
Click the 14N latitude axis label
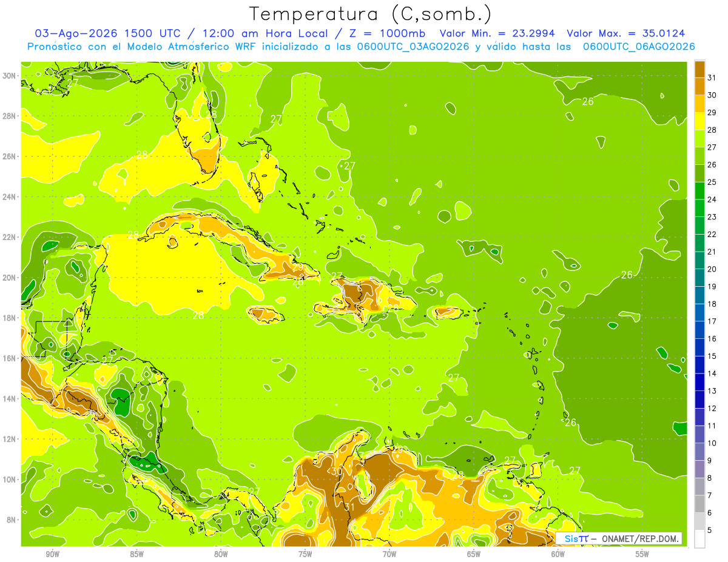pos(9,399)
